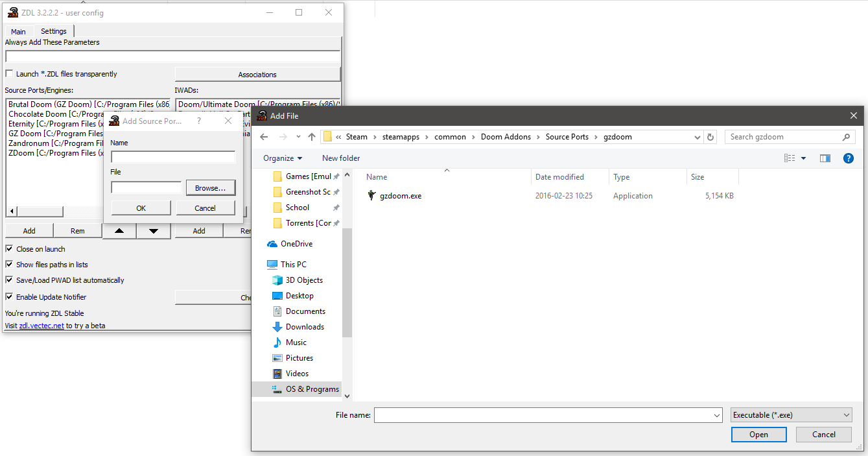Select This PC in the navigation pane

tap(293, 265)
